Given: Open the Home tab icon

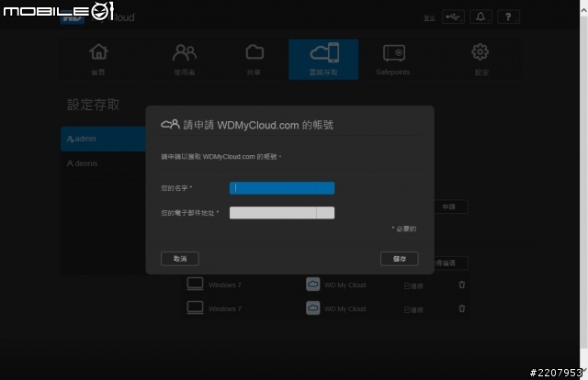Looking at the screenshot, I should pyautogui.click(x=98, y=52).
